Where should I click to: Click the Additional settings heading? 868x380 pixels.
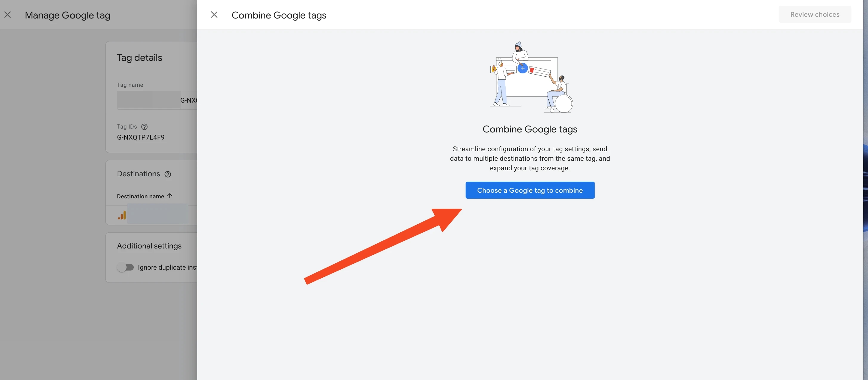tap(149, 246)
